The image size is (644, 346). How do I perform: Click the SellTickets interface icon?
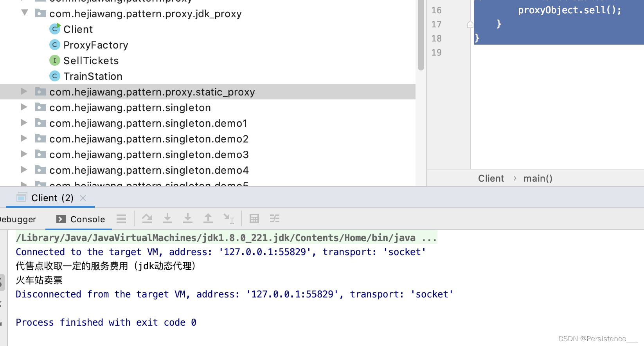55,60
